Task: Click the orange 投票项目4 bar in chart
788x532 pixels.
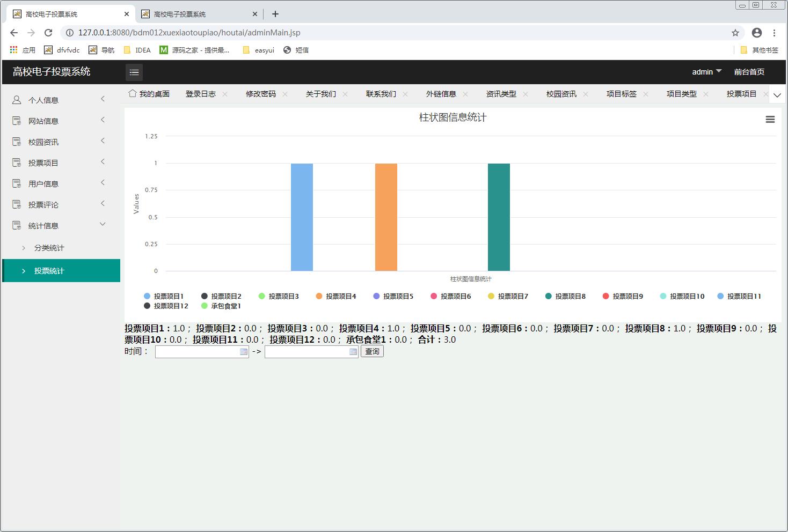Action: click(x=386, y=217)
